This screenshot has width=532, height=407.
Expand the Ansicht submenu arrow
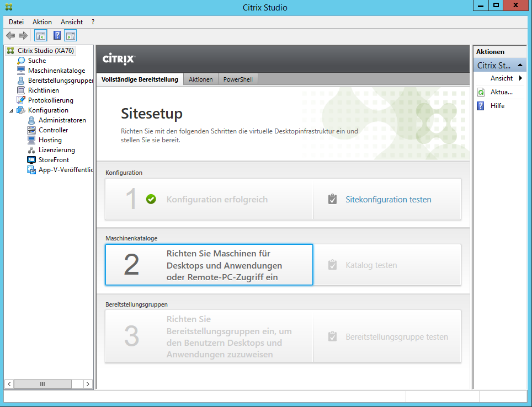click(521, 78)
